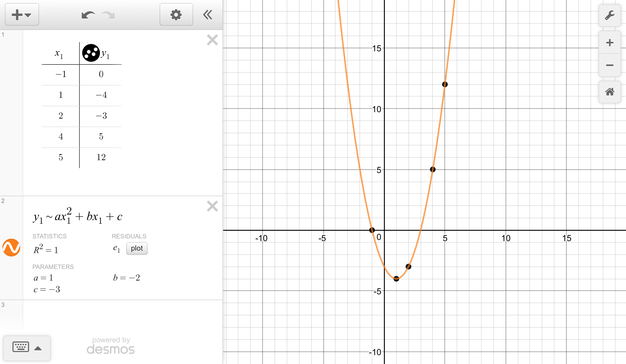The height and width of the screenshot is (364, 626).
Task: Expand the keyboard up-arrow menu
Action: [x=38, y=348]
